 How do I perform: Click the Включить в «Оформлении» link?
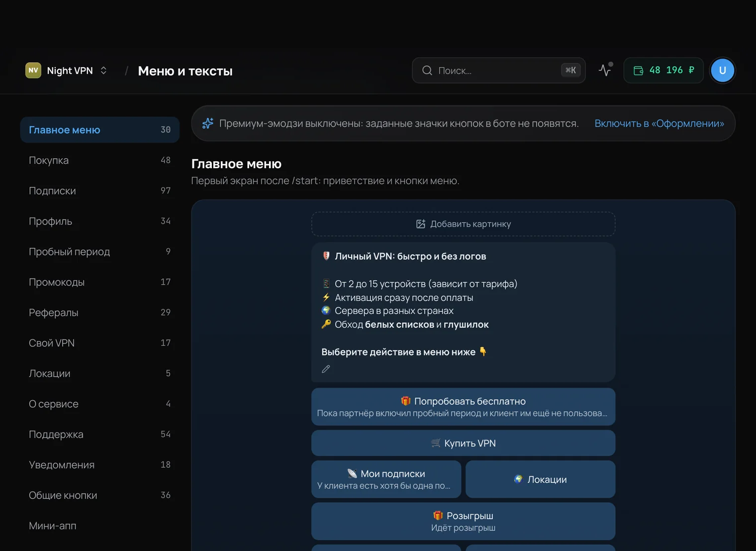(659, 123)
